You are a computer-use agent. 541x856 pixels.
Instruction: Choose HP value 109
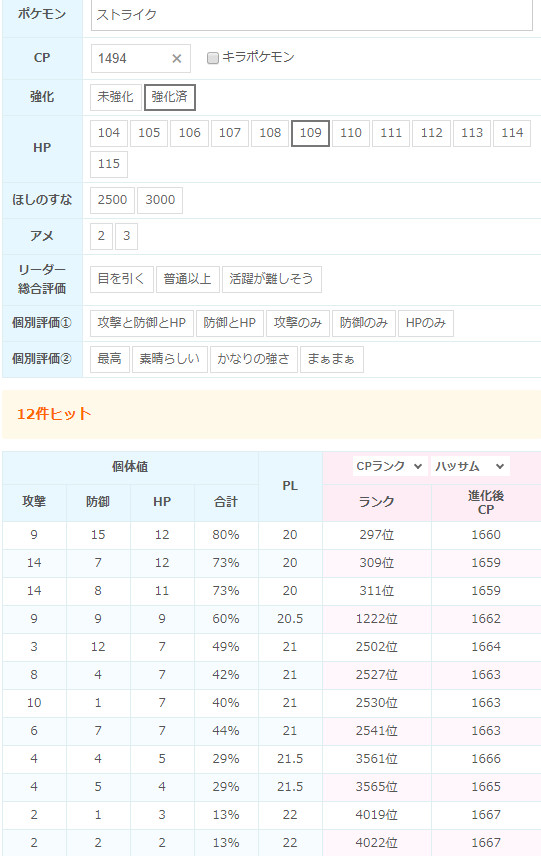[x=311, y=133]
